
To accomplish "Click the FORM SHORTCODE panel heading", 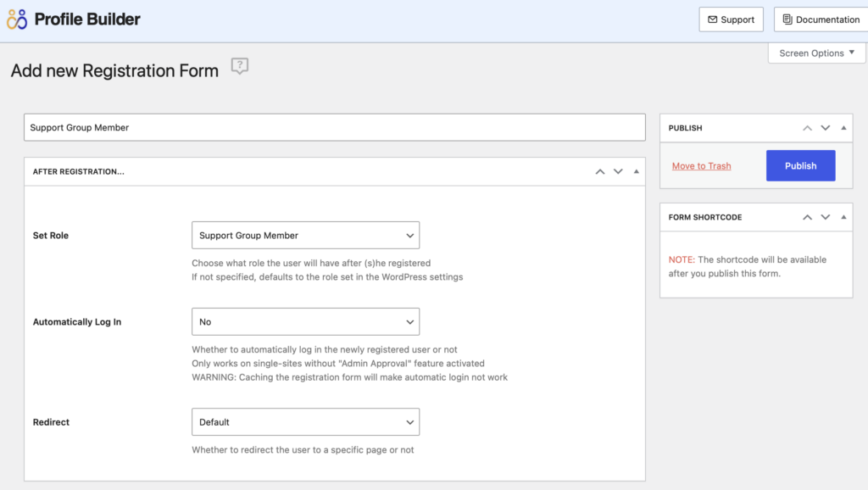I will pyautogui.click(x=705, y=217).
